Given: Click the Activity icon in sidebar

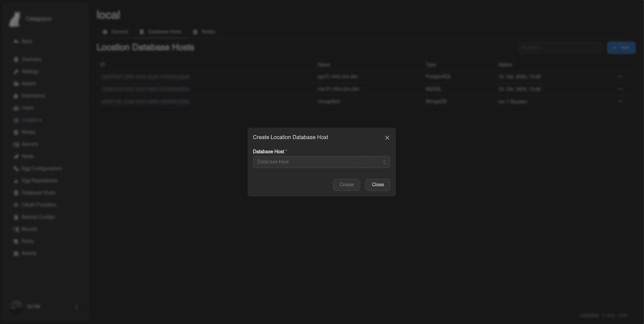Looking at the screenshot, I should click(x=16, y=254).
